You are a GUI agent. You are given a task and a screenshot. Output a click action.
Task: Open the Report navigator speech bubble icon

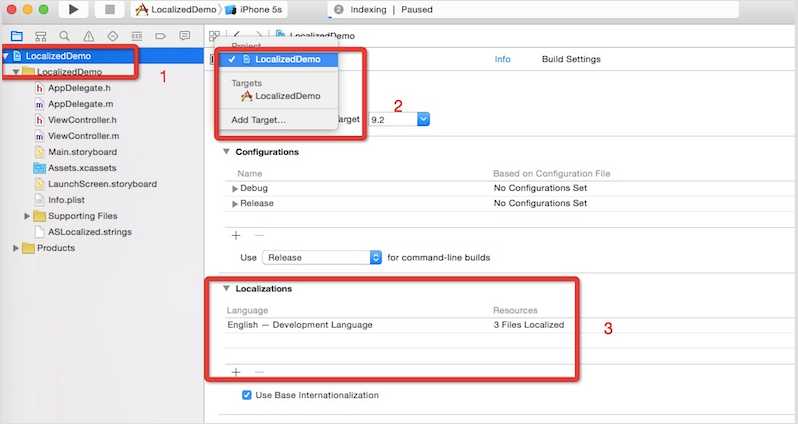[x=185, y=36]
